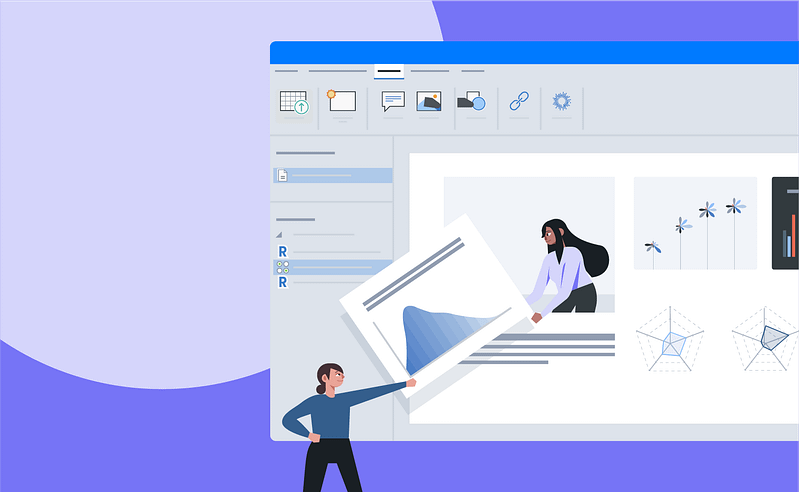The height and width of the screenshot is (492, 799).
Task: Open the shapes tool in the toolbar
Action: pos(471,101)
